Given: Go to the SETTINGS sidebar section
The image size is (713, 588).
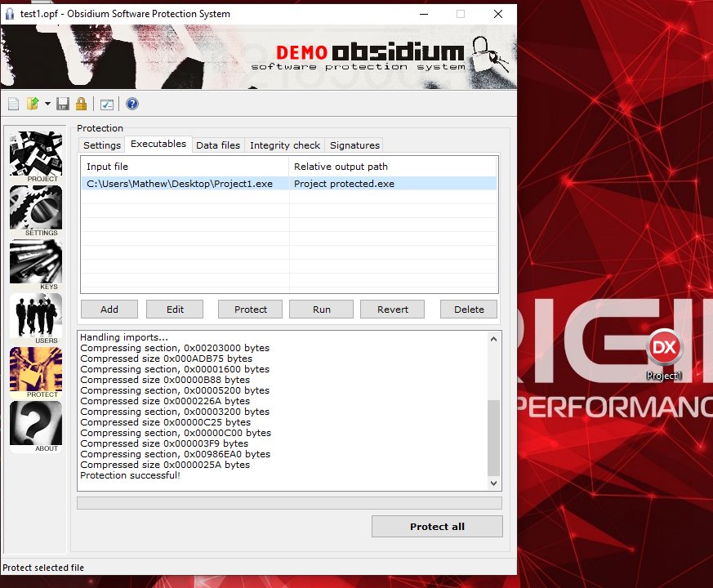Looking at the screenshot, I should [x=36, y=211].
